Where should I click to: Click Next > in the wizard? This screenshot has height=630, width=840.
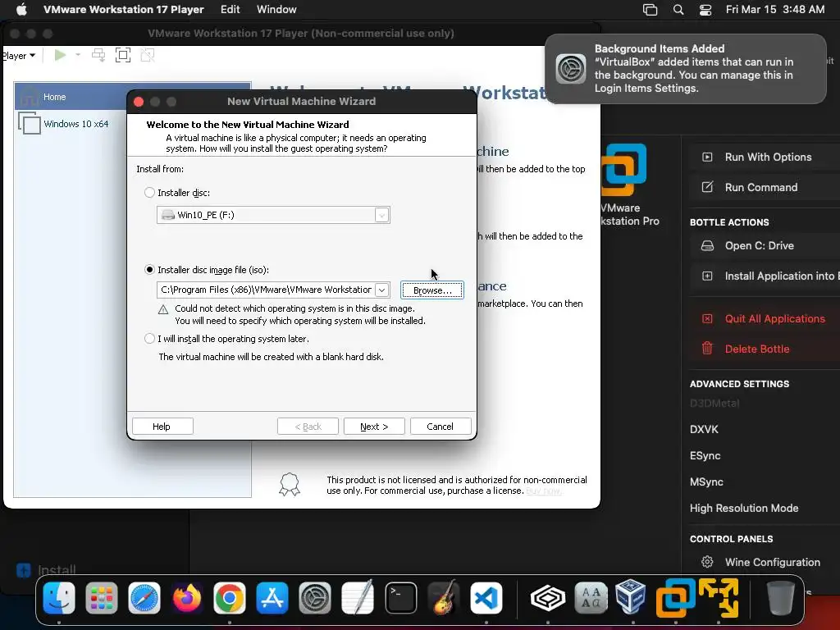tap(374, 427)
